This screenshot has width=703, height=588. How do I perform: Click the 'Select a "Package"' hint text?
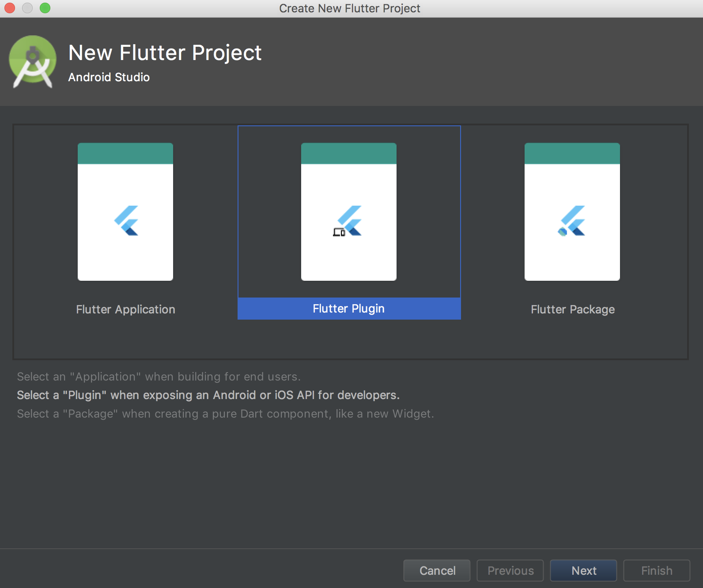(x=225, y=414)
